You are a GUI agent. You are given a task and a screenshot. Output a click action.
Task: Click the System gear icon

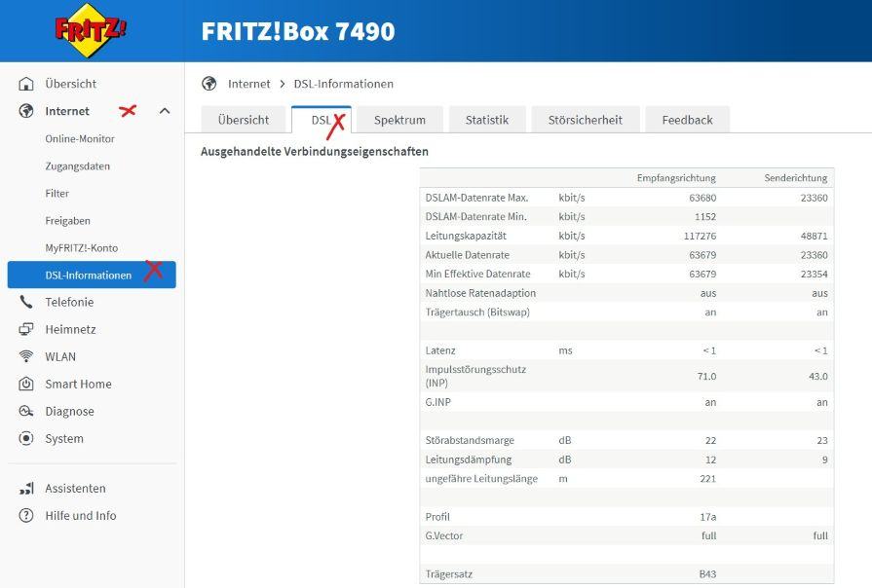click(x=26, y=438)
